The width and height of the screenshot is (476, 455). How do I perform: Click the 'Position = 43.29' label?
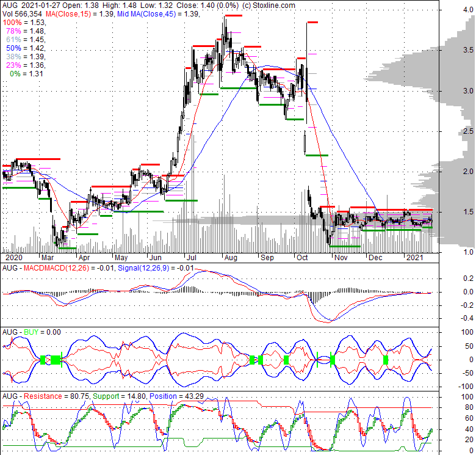click(176, 396)
